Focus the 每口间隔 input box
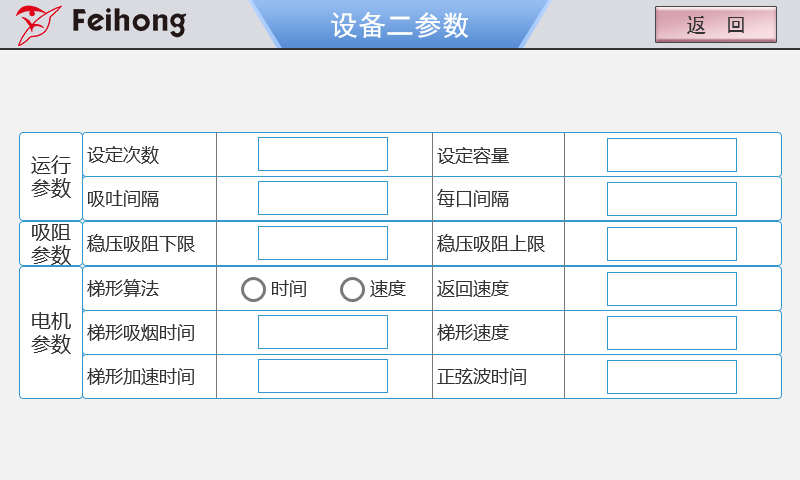This screenshot has height=480, width=800. pyautogui.click(x=671, y=198)
